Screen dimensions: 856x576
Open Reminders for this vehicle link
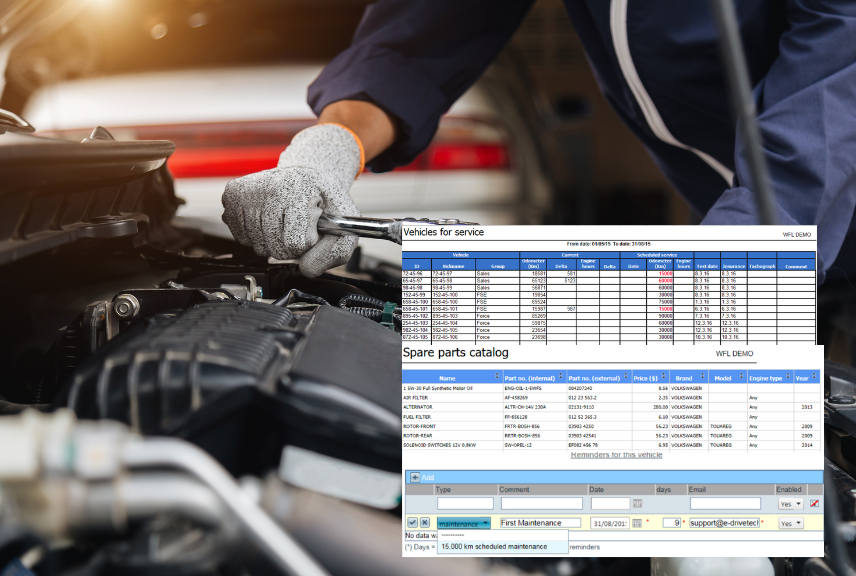(x=617, y=455)
